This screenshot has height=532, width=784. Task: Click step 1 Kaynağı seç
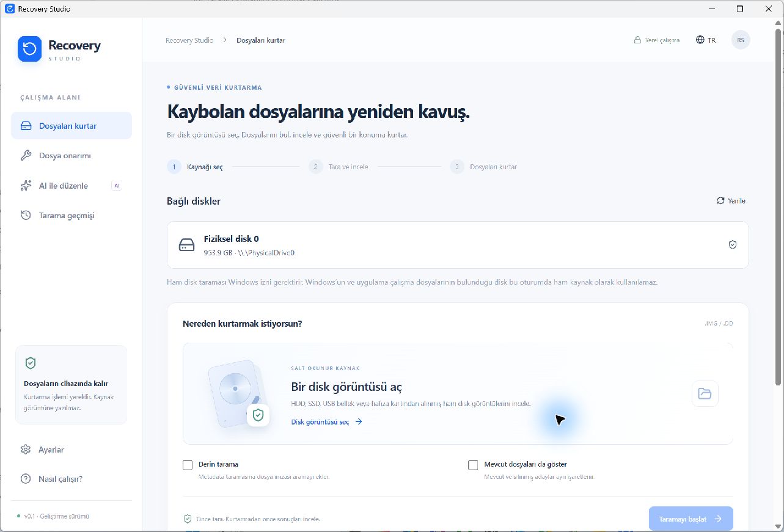pyautogui.click(x=195, y=167)
